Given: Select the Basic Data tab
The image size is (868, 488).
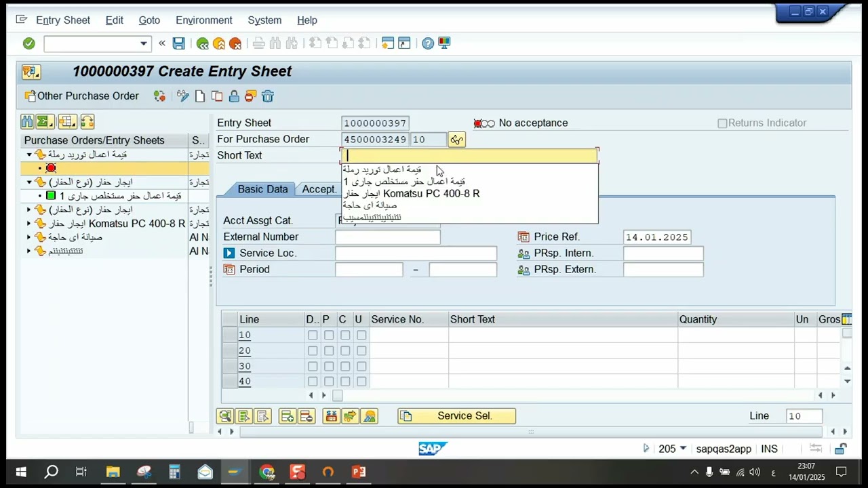Looking at the screenshot, I should pyautogui.click(x=262, y=189).
